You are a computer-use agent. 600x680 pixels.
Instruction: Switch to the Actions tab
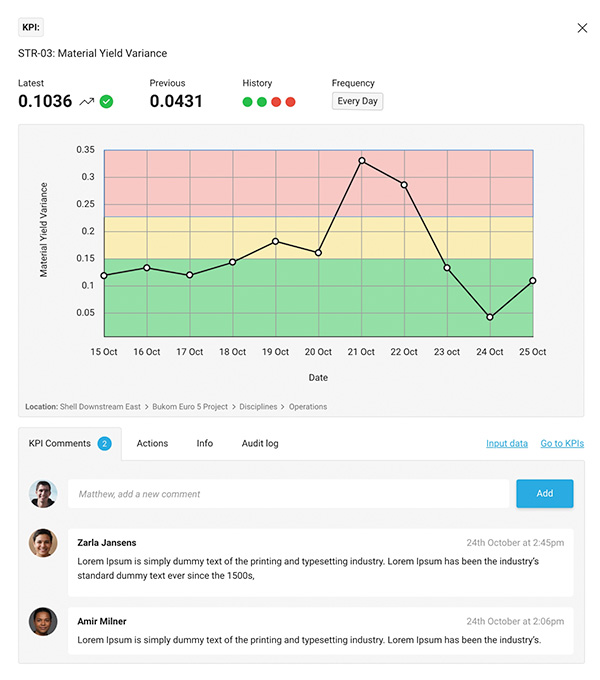(x=152, y=443)
